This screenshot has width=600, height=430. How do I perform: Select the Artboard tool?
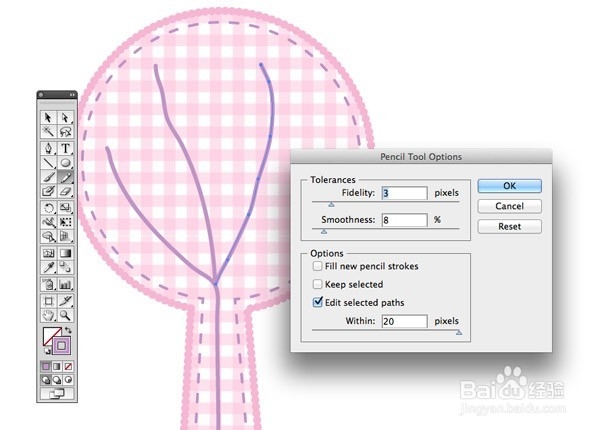(x=49, y=301)
